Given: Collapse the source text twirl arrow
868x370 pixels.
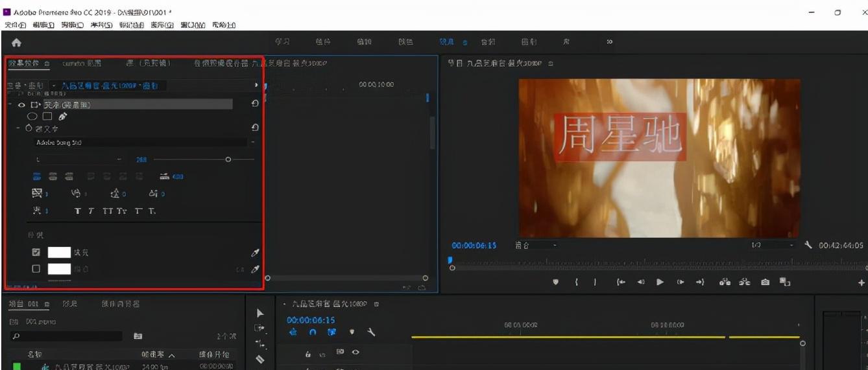Looking at the screenshot, I should 18,128.
